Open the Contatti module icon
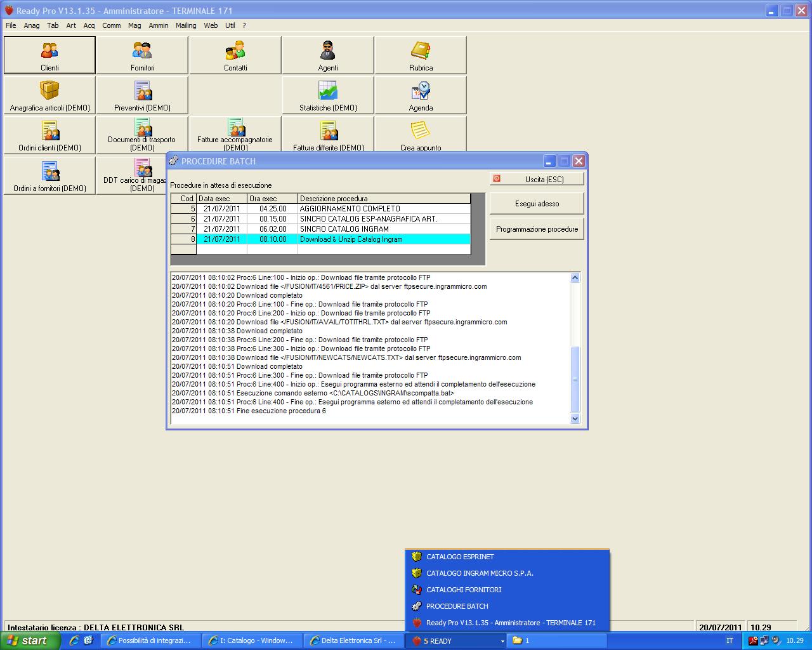Viewport: 812px width, 650px height. point(235,55)
